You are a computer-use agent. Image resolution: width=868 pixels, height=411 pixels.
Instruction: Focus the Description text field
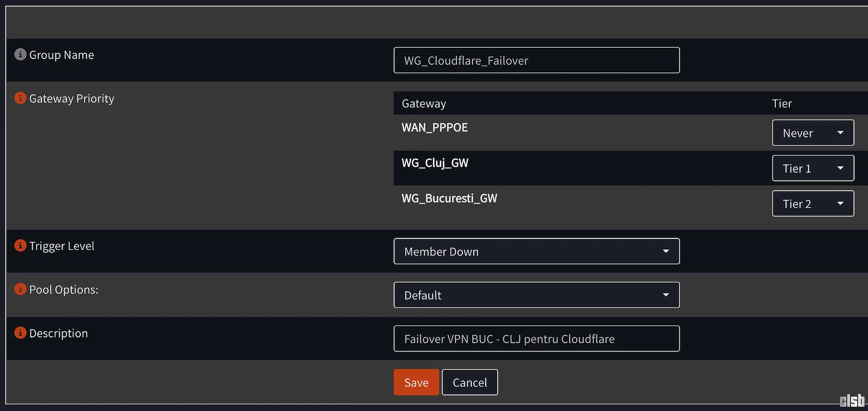537,339
